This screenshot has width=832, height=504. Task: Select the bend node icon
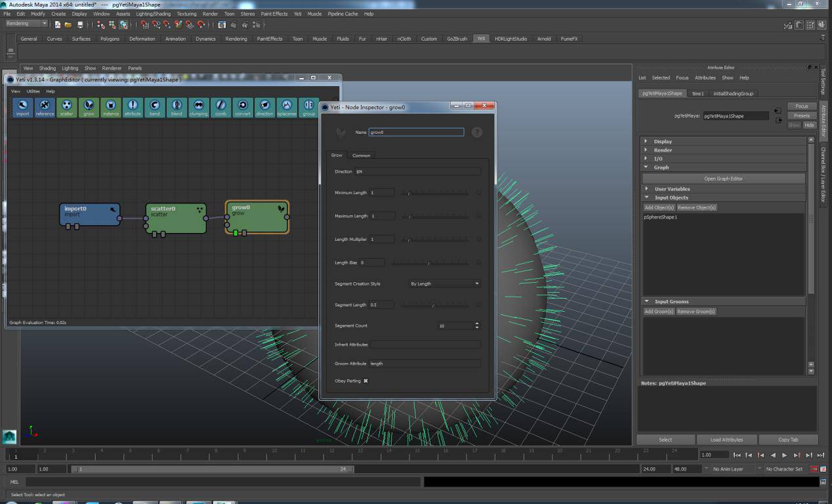click(x=155, y=106)
